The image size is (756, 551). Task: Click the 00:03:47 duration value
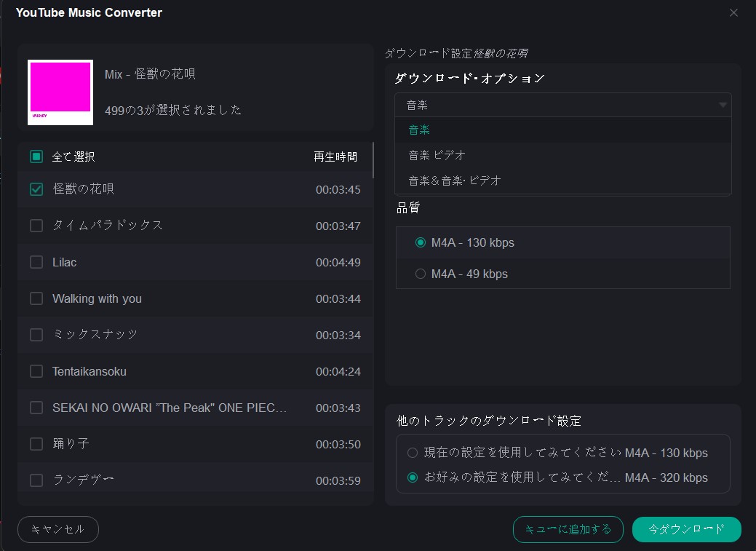338,226
